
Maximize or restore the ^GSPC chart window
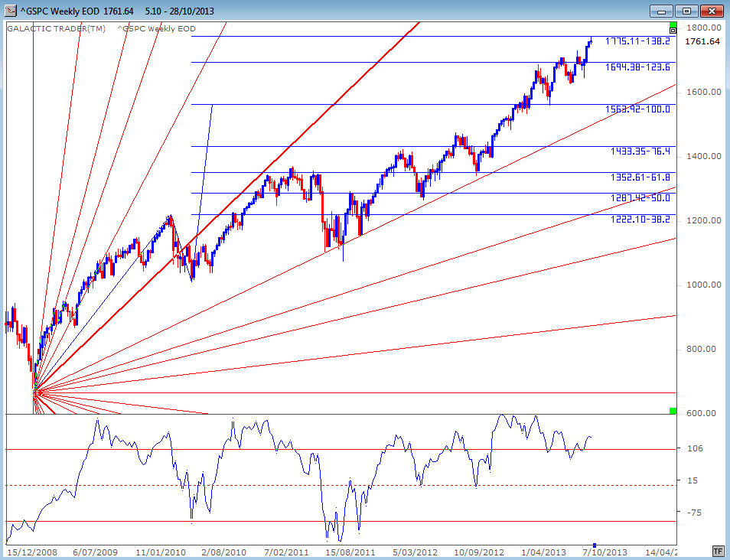coord(686,11)
